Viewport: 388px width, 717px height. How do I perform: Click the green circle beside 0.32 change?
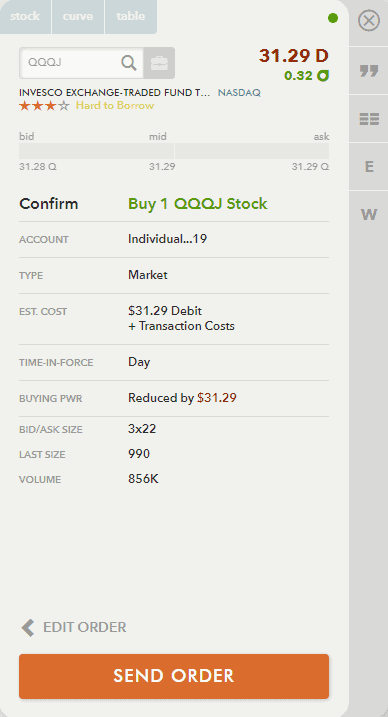(324, 76)
